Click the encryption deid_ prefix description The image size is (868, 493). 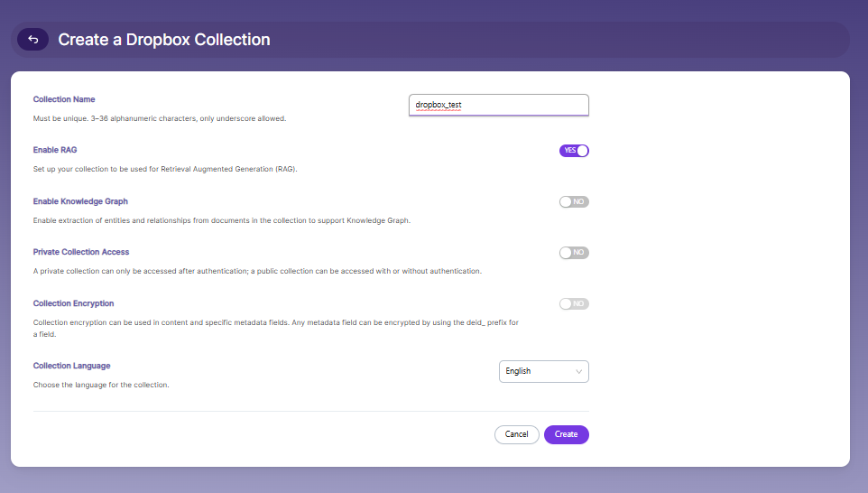coord(276,328)
